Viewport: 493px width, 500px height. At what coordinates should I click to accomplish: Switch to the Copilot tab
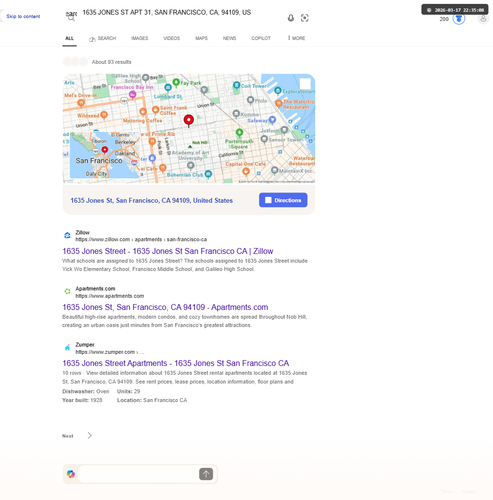261,38
